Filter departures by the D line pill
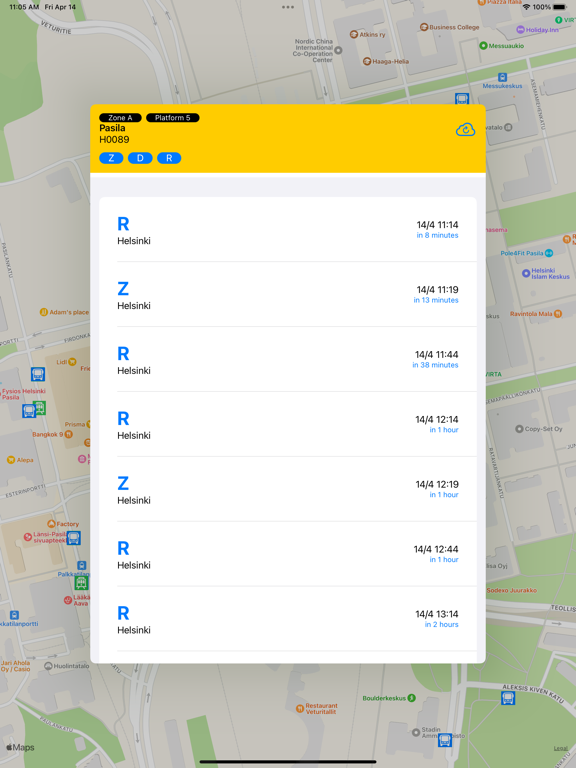 pyautogui.click(x=140, y=158)
